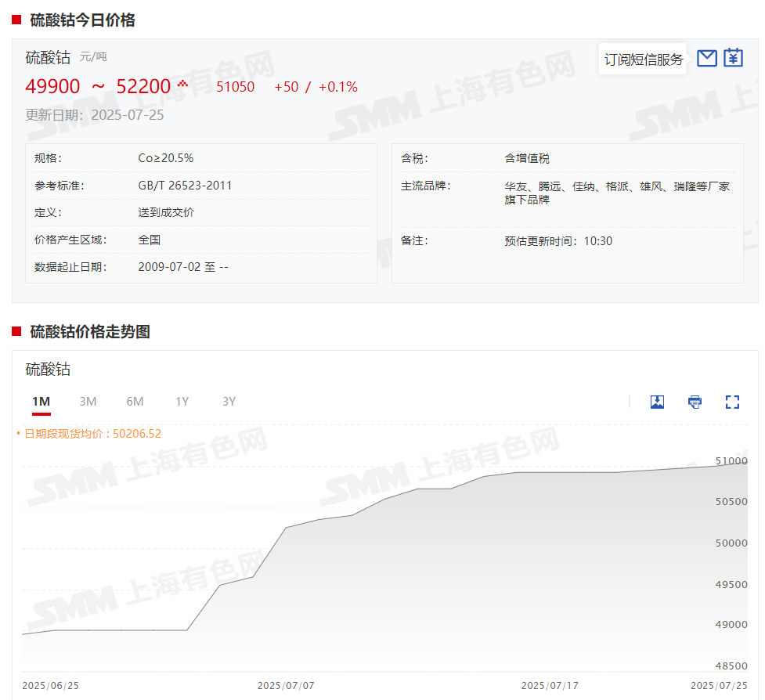This screenshot has width=765, height=700.
Task: Switch chart to 3M range
Action: pyautogui.click(x=88, y=402)
